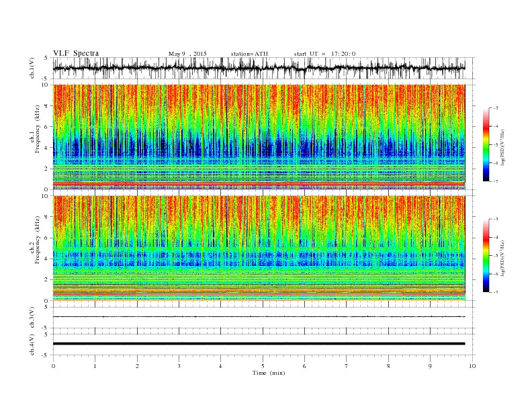
Task: Click the ch.2 spectrogram color scale bar
Action: pyautogui.click(x=486, y=256)
